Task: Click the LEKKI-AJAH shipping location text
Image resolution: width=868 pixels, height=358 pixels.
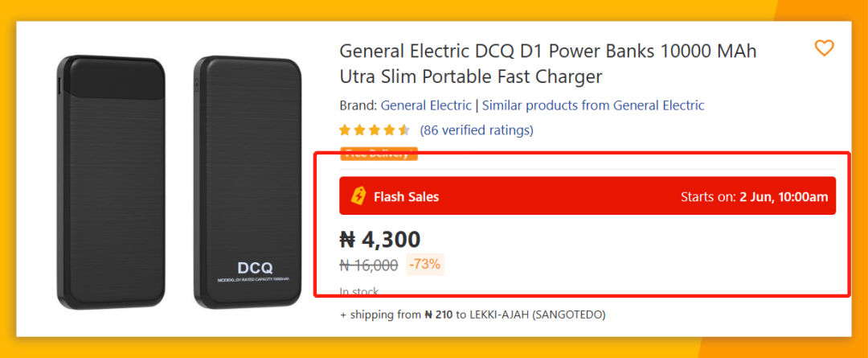Action: [x=537, y=315]
